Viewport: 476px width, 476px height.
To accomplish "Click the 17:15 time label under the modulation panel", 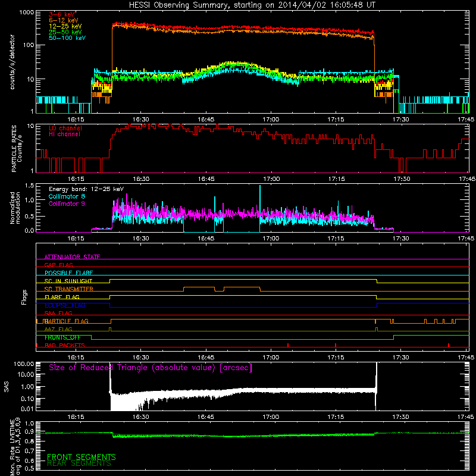I will (336, 239).
